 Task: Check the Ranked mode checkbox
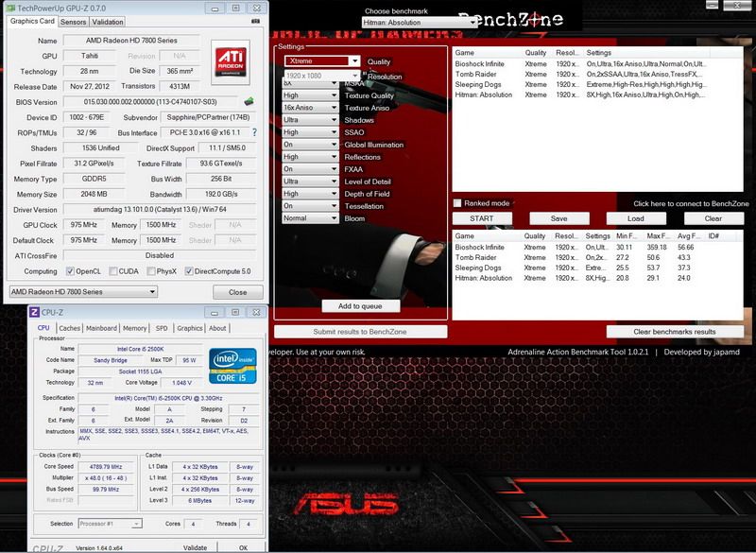(458, 203)
